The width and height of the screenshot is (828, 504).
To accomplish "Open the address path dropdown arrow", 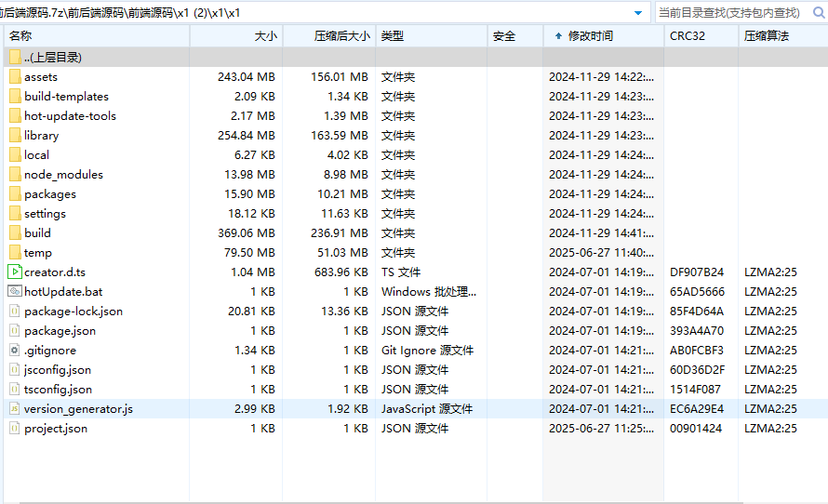I will [x=638, y=13].
